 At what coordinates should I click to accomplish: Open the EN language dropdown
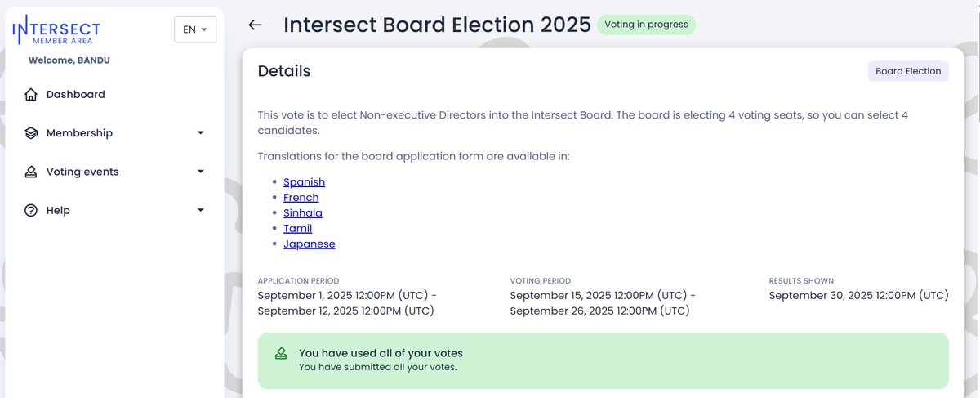point(194,29)
